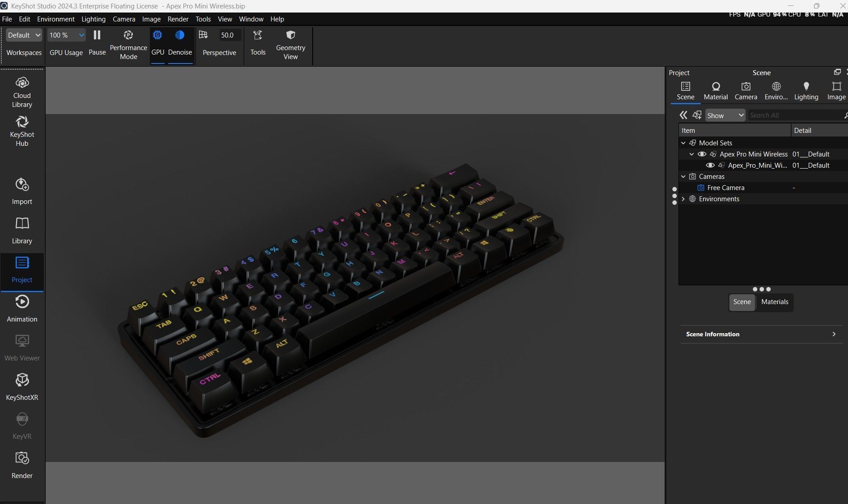Open the Lighting menu
The image size is (848, 504).
93,19
